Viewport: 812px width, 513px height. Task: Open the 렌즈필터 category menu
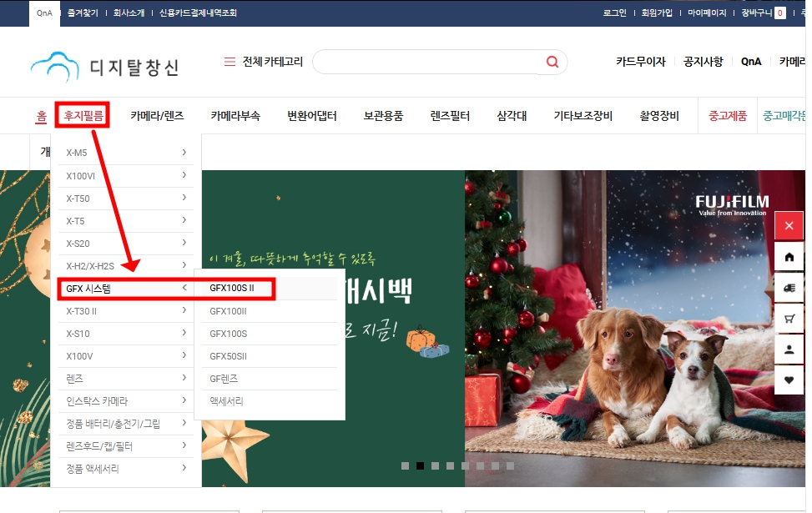450,116
